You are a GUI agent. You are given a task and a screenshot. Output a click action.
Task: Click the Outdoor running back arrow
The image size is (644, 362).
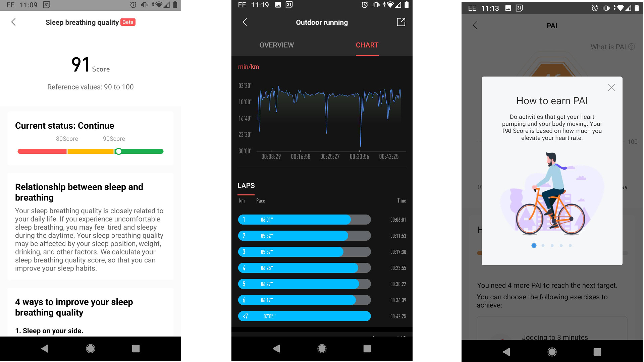point(245,22)
